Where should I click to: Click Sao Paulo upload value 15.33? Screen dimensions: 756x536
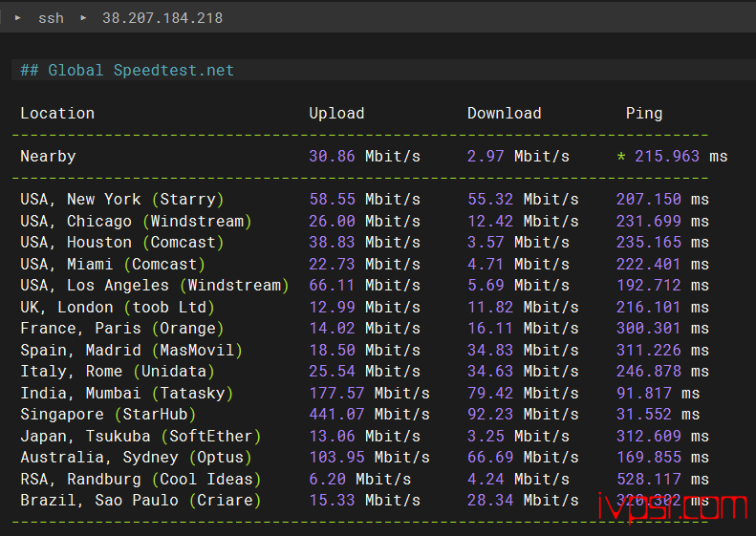pyautogui.click(x=332, y=501)
